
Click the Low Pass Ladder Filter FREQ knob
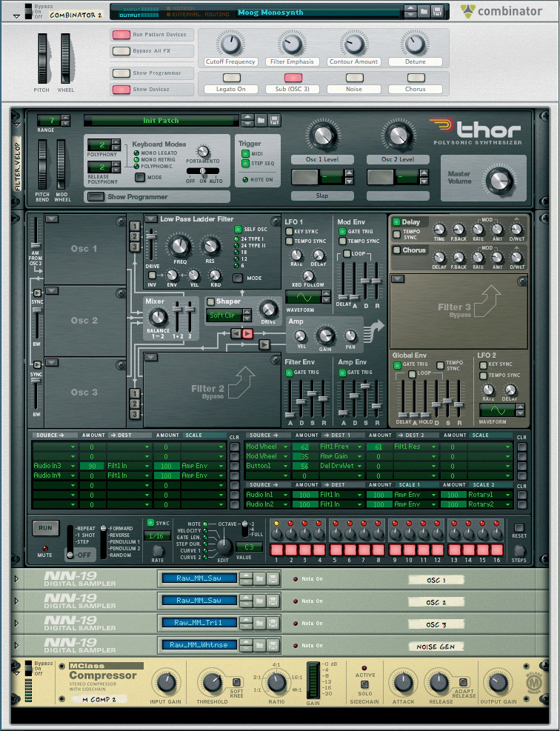click(x=180, y=246)
